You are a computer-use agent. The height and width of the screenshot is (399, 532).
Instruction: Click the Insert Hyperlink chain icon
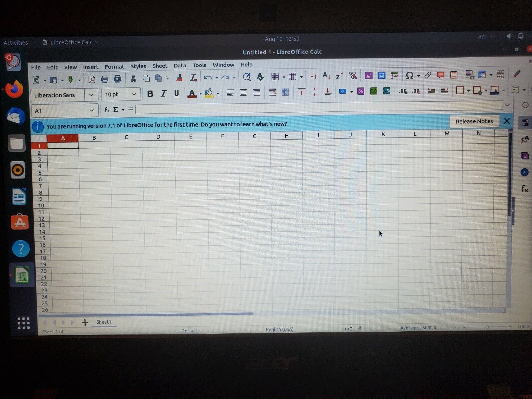pos(428,75)
